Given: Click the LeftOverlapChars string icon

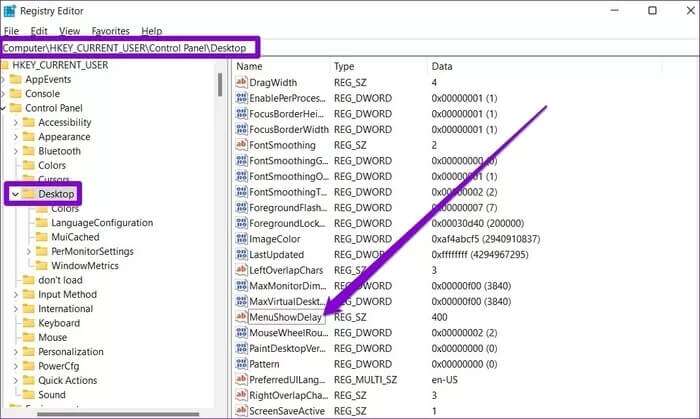Looking at the screenshot, I should [x=241, y=270].
